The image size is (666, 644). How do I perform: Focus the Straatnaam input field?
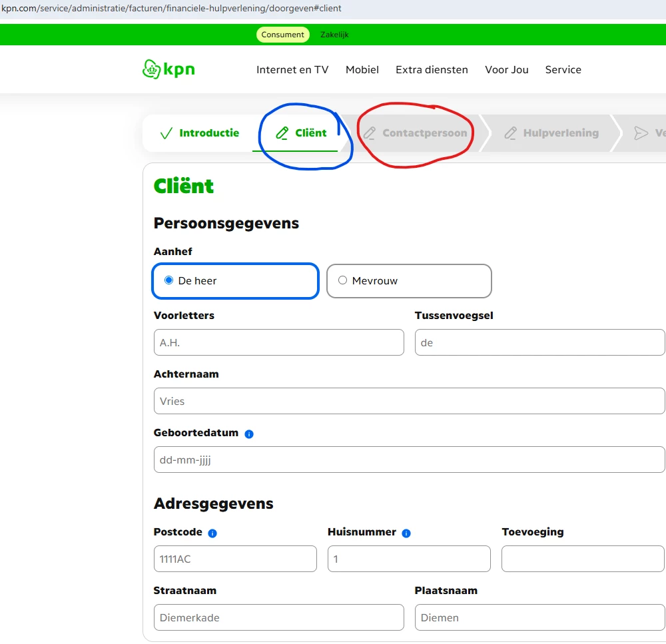[278, 617]
